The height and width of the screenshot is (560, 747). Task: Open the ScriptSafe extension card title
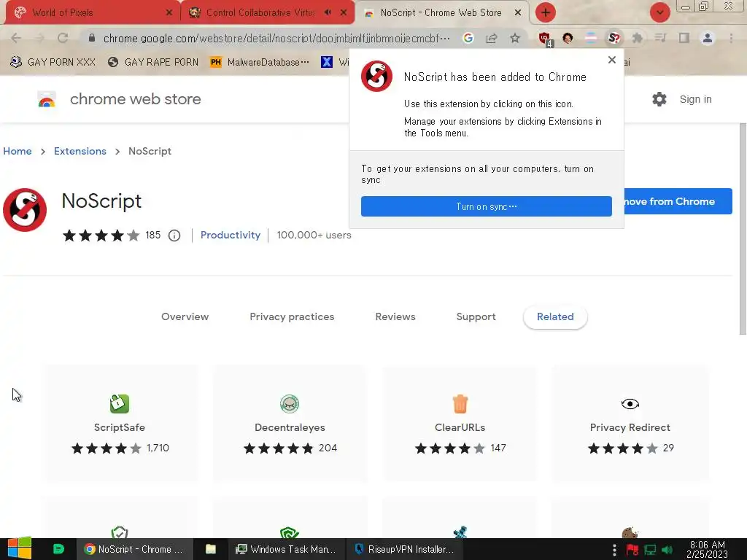pyautogui.click(x=119, y=427)
